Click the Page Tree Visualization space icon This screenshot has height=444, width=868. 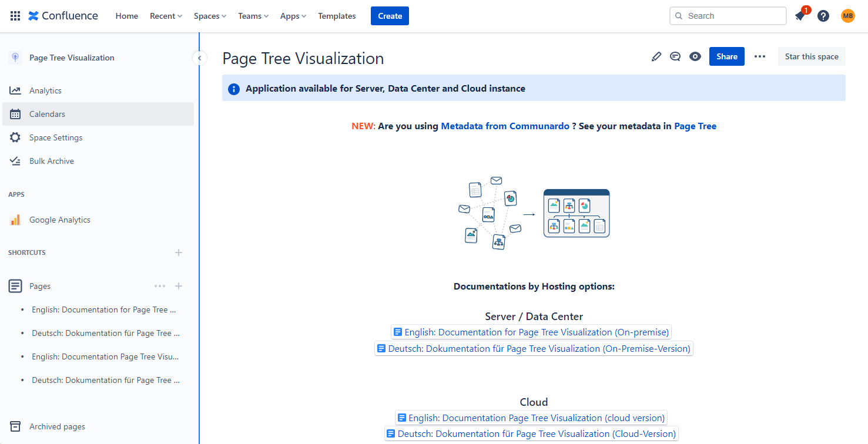tap(15, 58)
